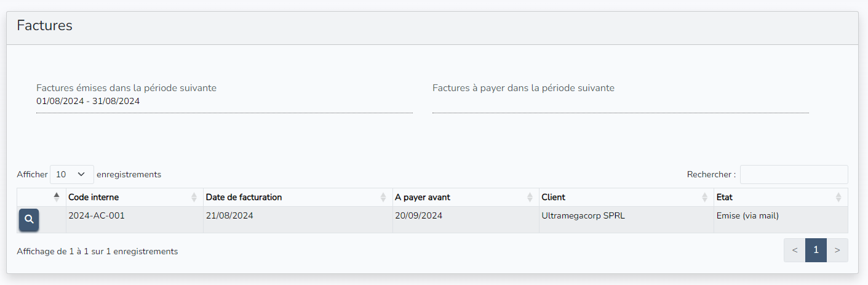Screen dimensions: 868x285
Task: Go to next page of results
Action: pos(837,250)
